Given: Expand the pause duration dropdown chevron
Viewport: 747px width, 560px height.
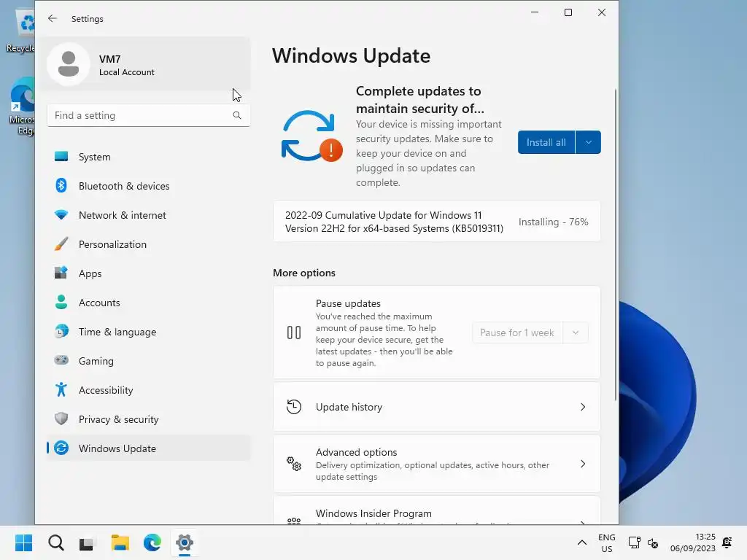Looking at the screenshot, I should (x=576, y=332).
